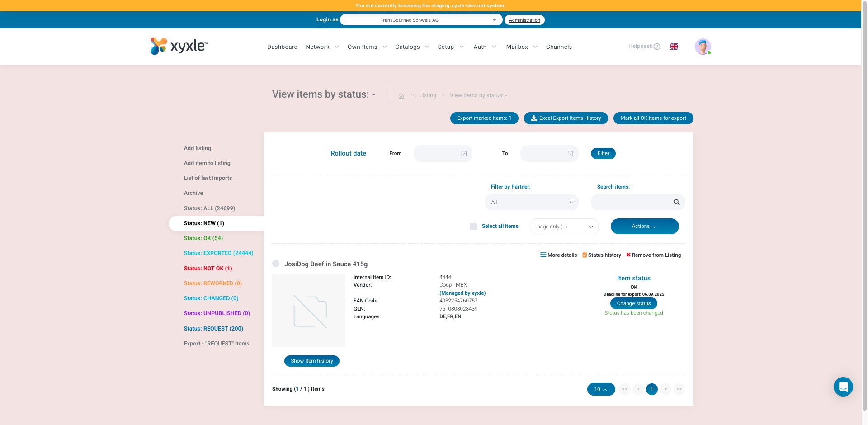868x425 pixels.
Task: Expand the Actions dropdown button
Action: [x=645, y=227]
